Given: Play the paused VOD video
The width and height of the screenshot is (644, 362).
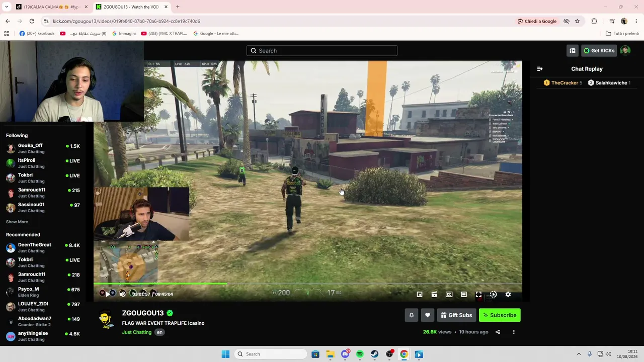Looking at the screenshot, I should [107, 294].
